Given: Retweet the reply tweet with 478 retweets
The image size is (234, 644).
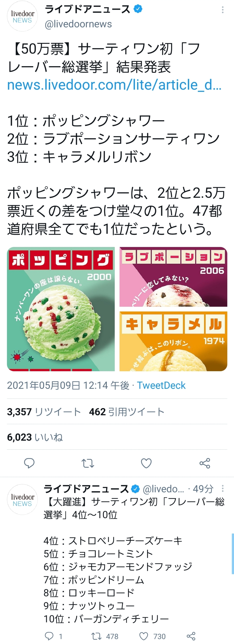Looking at the screenshot, I should [x=104, y=636].
